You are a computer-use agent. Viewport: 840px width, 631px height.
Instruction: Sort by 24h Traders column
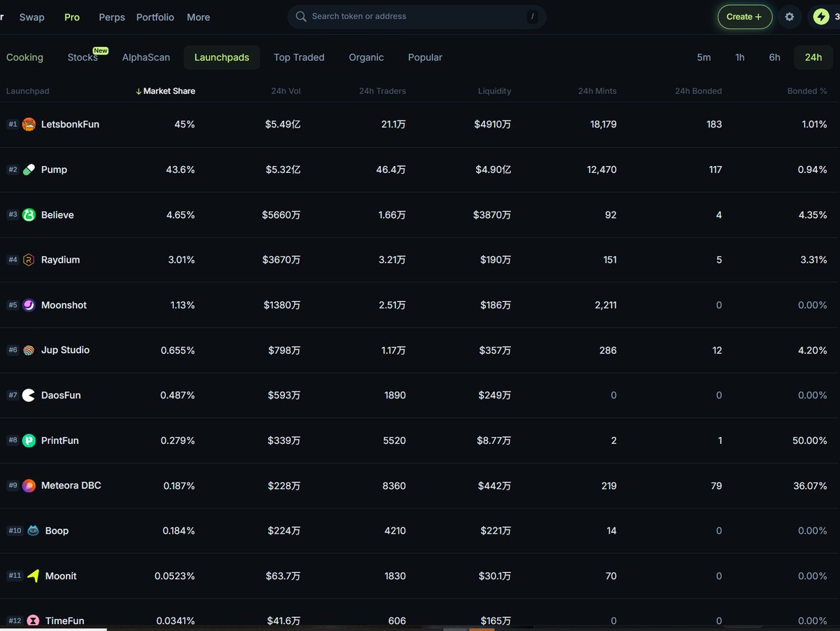point(382,91)
